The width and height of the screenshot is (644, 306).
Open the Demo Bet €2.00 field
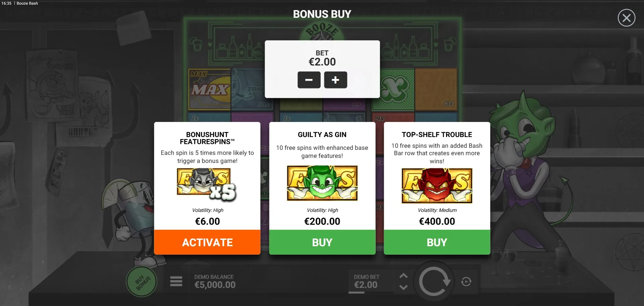(x=366, y=282)
